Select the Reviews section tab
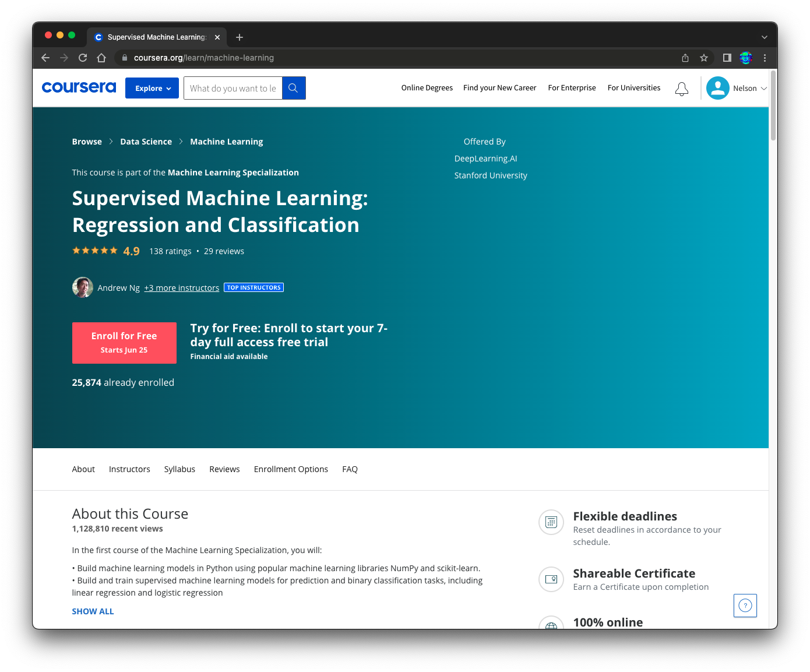Viewport: 810px width, 672px height. click(x=224, y=469)
